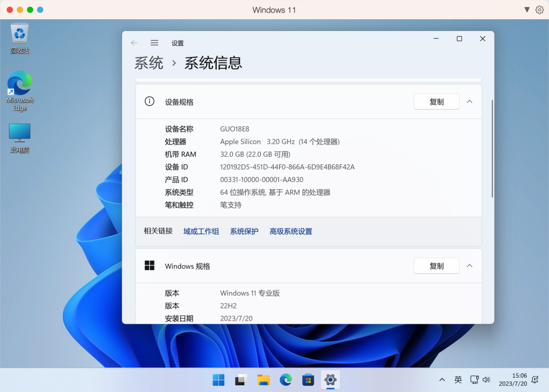Open the Recycle Bin desktop icon
The image size is (549, 392).
click(x=20, y=38)
